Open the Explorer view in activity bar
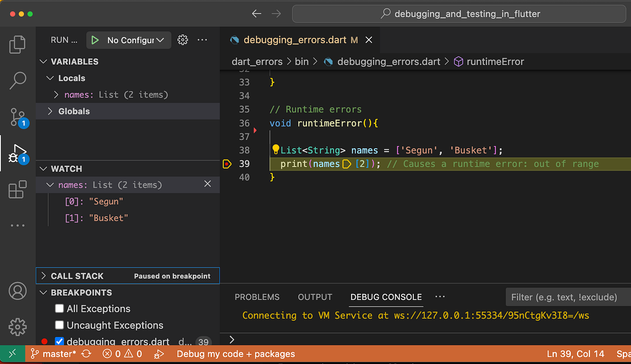The height and width of the screenshot is (364, 631). [18, 44]
